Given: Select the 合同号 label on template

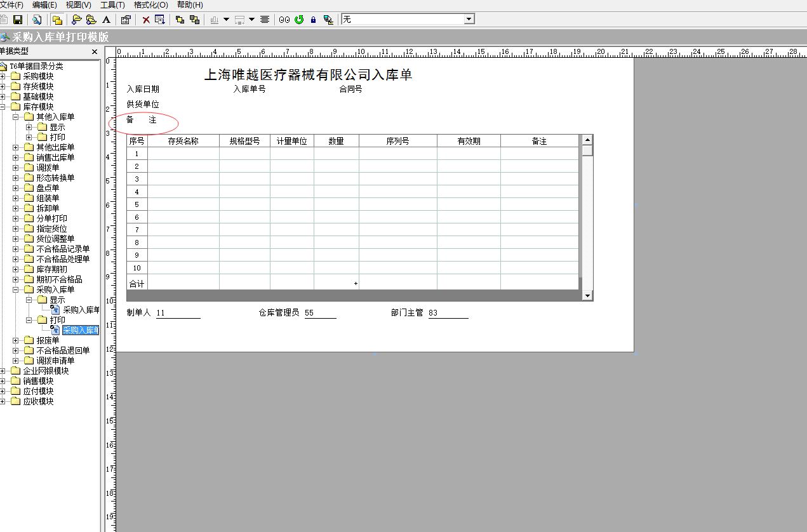Looking at the screenshot, I should [x=350, y=89].
